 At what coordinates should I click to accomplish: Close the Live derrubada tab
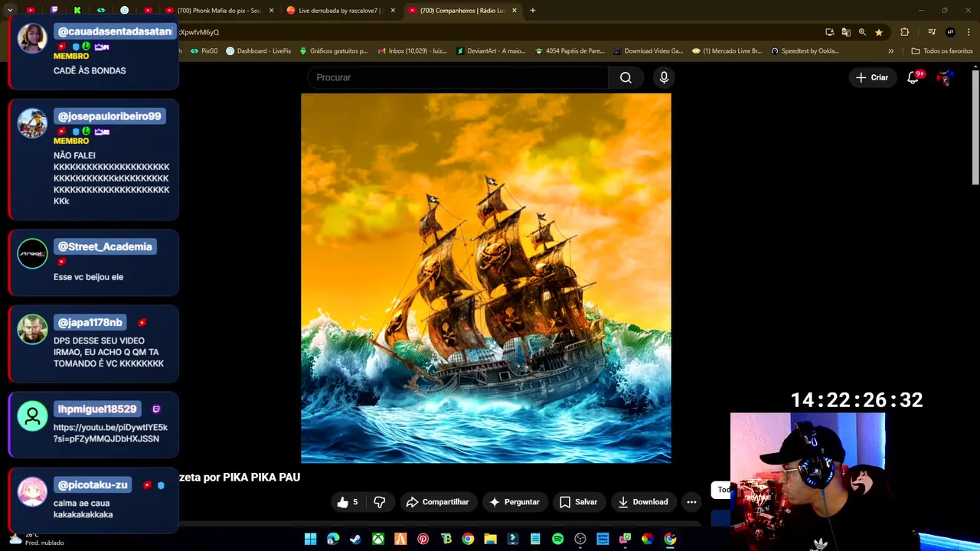(393, 10)
